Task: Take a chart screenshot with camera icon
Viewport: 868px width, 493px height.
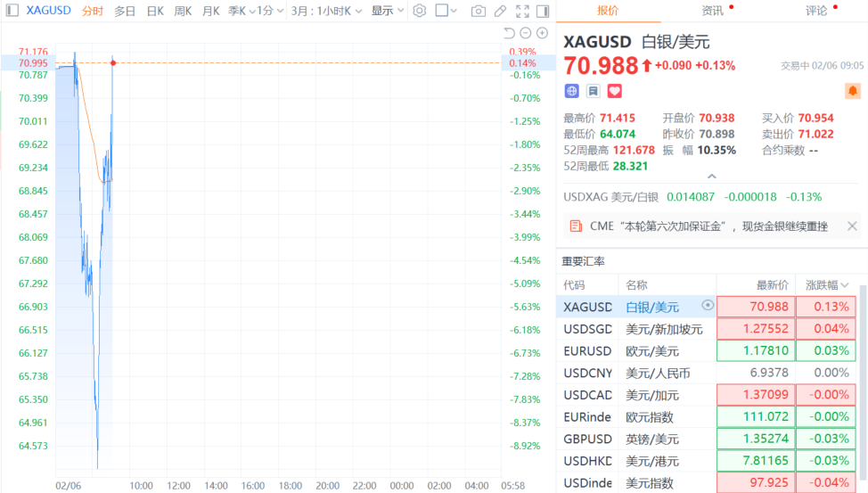Action: pyautogui.click(x=479, y=11)
